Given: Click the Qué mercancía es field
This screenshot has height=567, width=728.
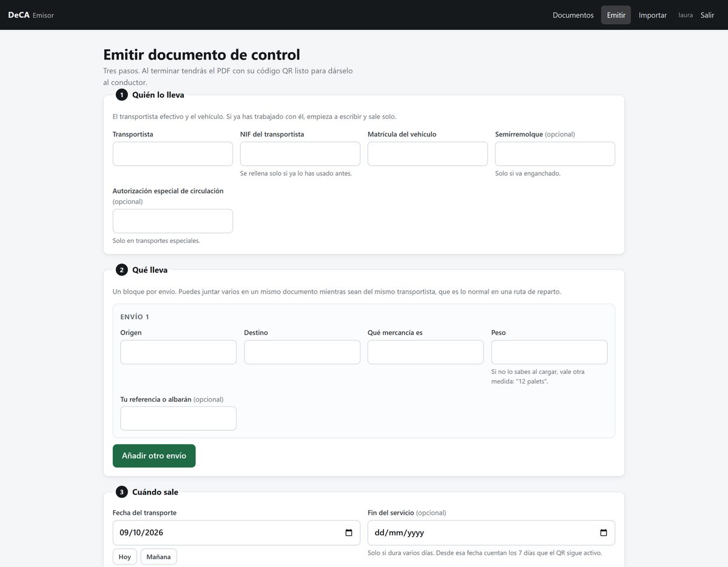Looking at the screenshot, I should coord(426,352).
